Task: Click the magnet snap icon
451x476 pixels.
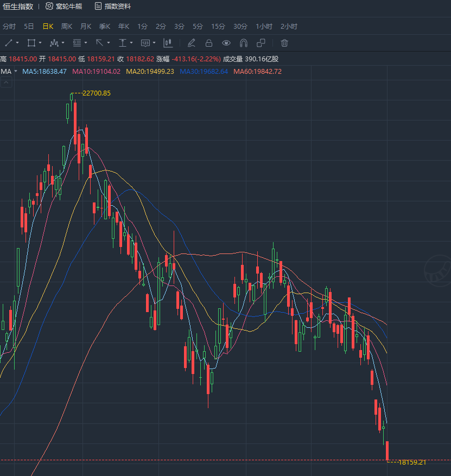Action: [244, 43]
